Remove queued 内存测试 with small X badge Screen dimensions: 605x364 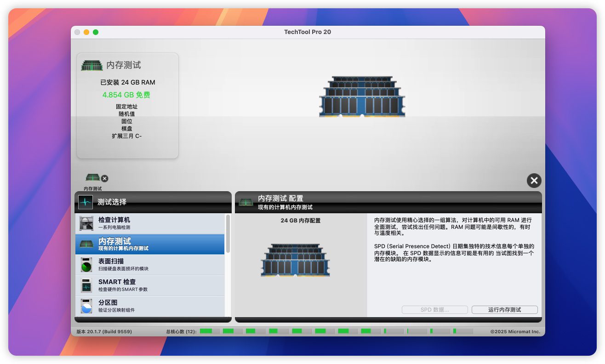coord(105,179)
